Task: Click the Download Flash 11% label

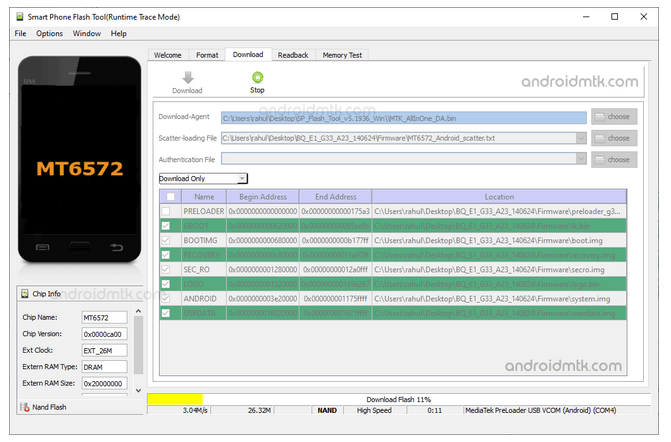Action: [x=398, y=399]
